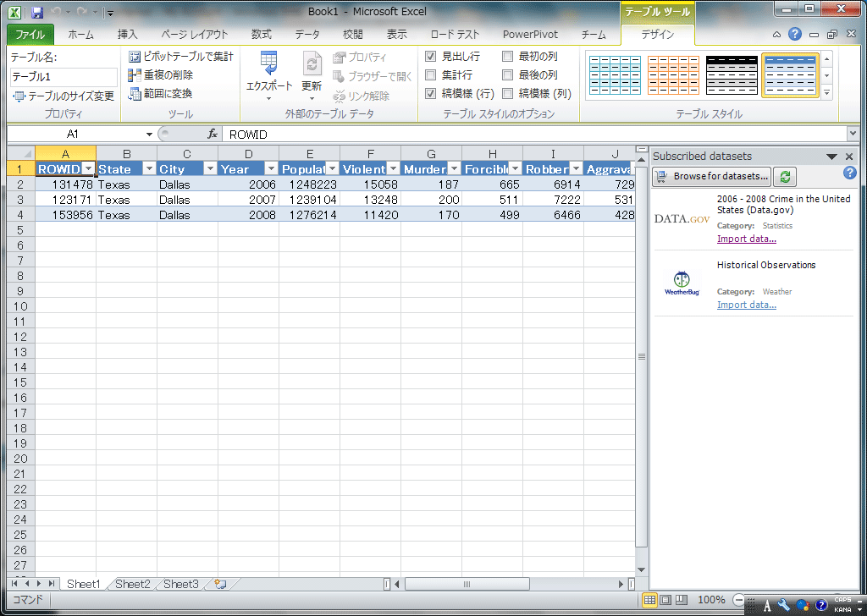Screen dimensions: 867x616
Task: Open table resize (テーブルのサイズ変更)
Action: point(63,96)
